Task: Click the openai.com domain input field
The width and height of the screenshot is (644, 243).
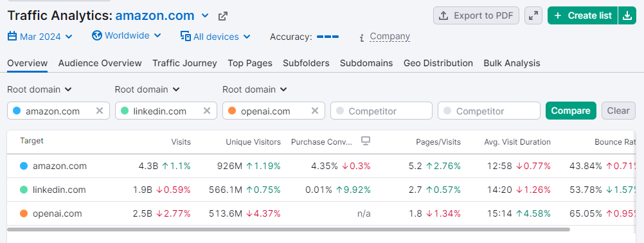Action: 274,111
